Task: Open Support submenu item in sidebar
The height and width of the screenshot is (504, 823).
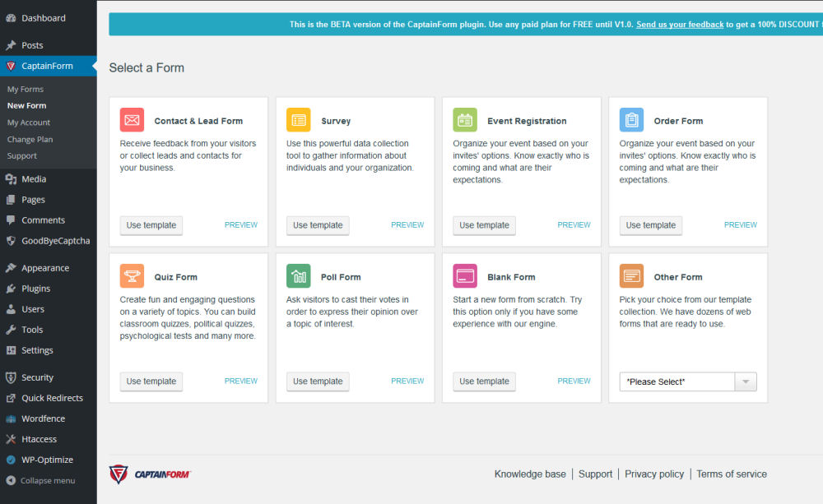Action: 22,155
